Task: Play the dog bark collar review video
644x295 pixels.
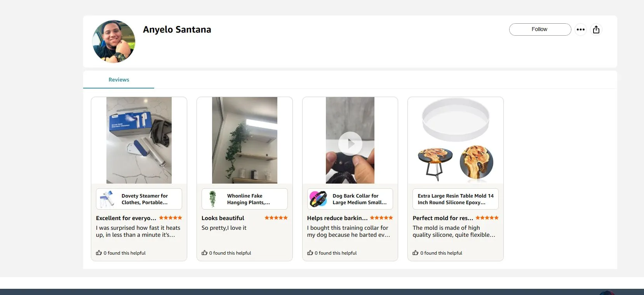Action: point(350,144)
